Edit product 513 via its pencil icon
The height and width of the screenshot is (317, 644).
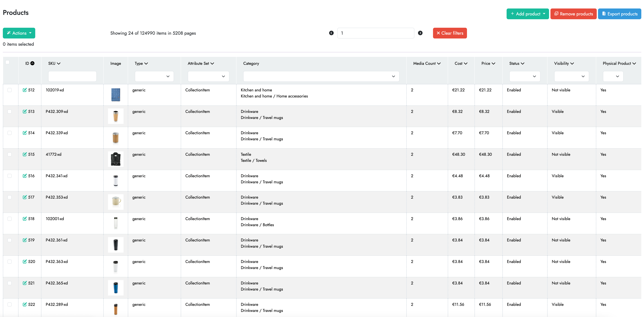tap(25, 111)
